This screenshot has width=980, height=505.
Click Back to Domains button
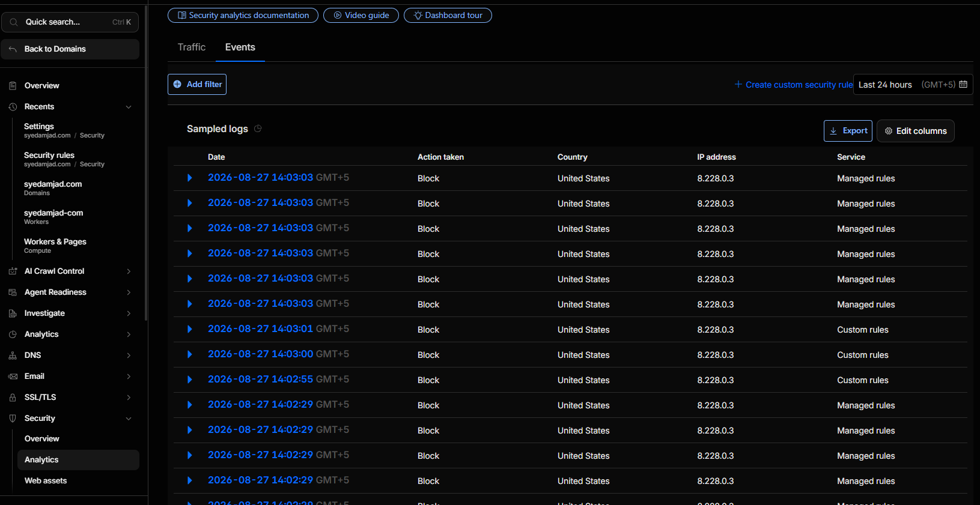pyautogui.click(x=70, y=49)
